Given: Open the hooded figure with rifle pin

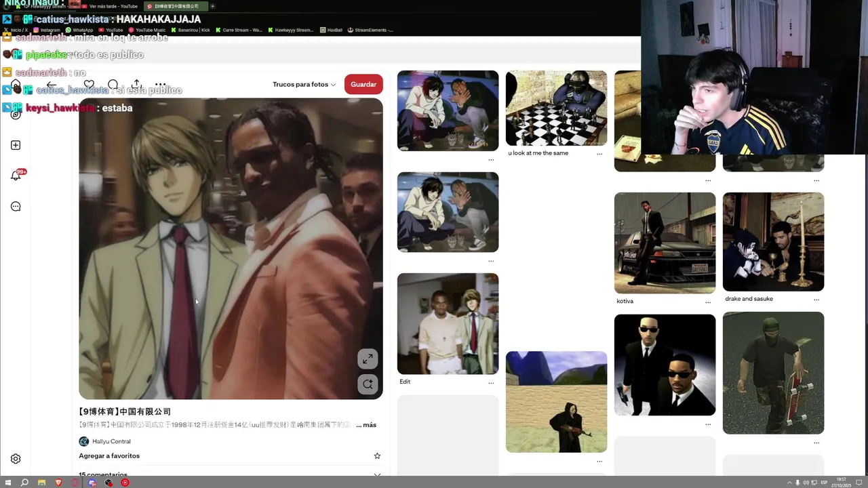Looking at the screenshot, I should 556,402.
